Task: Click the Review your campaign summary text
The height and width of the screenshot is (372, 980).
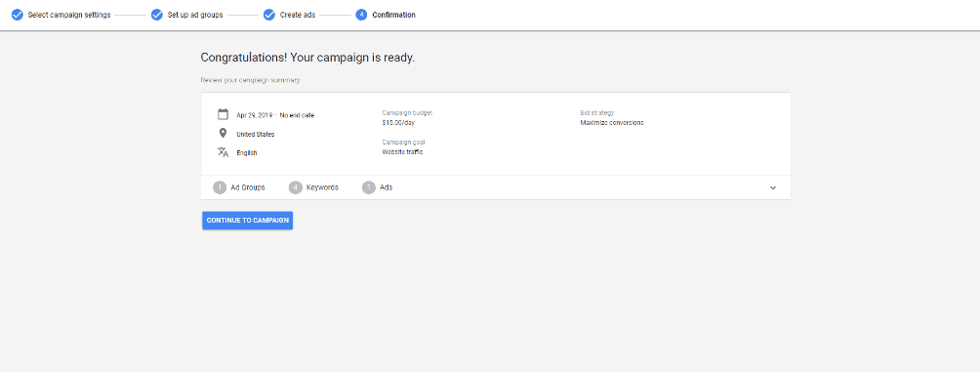Action: tap(250, 81)
